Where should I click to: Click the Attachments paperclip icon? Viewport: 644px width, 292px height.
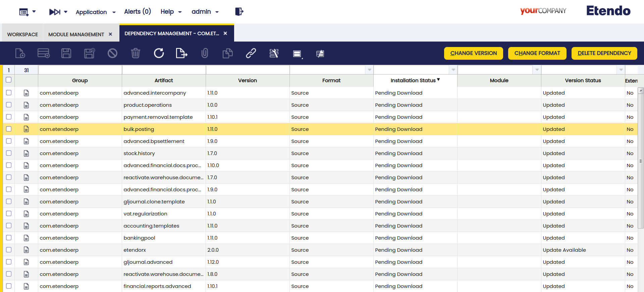tap(205, 53)
